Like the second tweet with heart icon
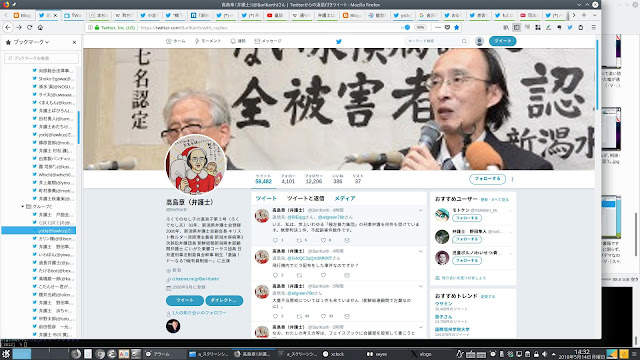640x360 pixels. coord(323,276)
